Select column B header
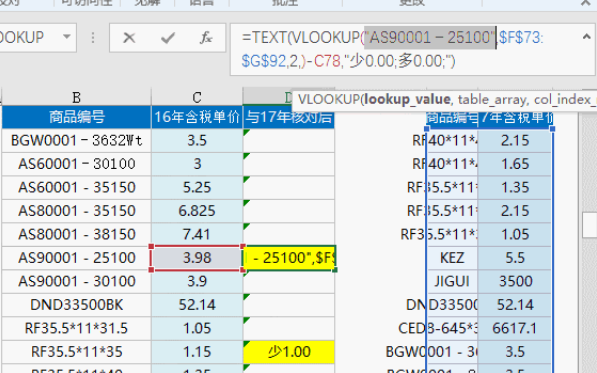The height and width of the screenshot is (373, 597). point(77,97)
